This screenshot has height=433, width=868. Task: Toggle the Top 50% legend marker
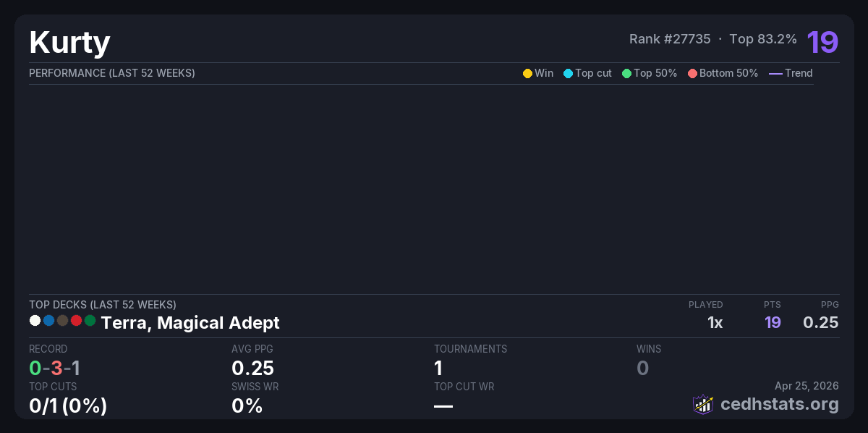(x=626, y=73)
